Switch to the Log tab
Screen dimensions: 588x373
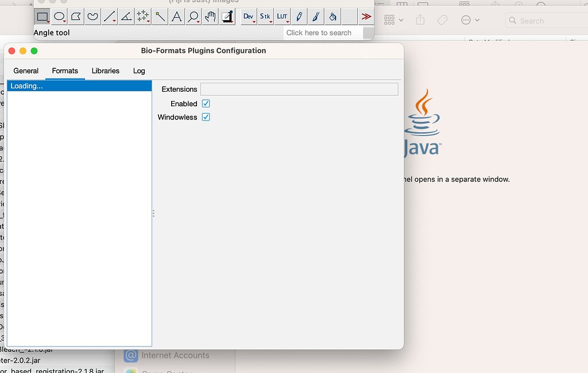point(139,71)
